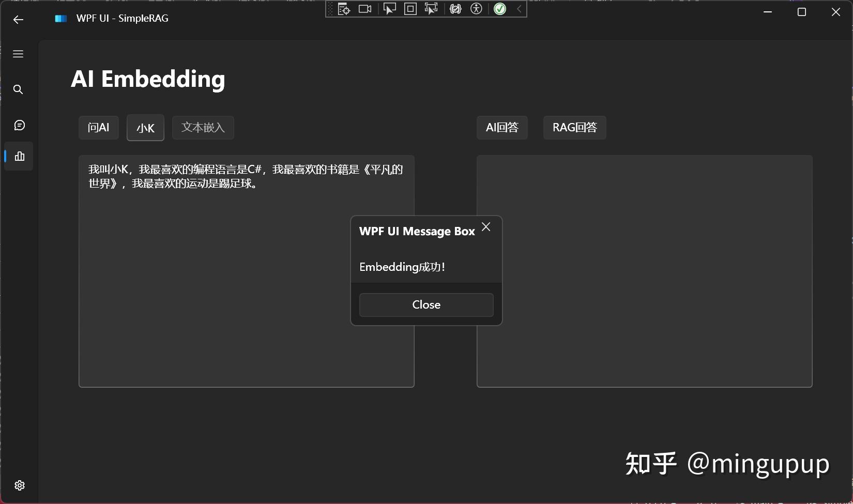Dismiss the message box via X icon
This screenshot has width=853, height=504.
click(x=486, y=227)
